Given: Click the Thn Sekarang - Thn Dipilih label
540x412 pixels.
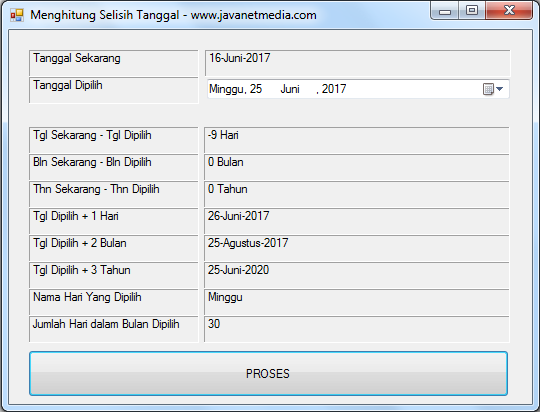Looking at the screenshot, I should click(x=114, y=194).
